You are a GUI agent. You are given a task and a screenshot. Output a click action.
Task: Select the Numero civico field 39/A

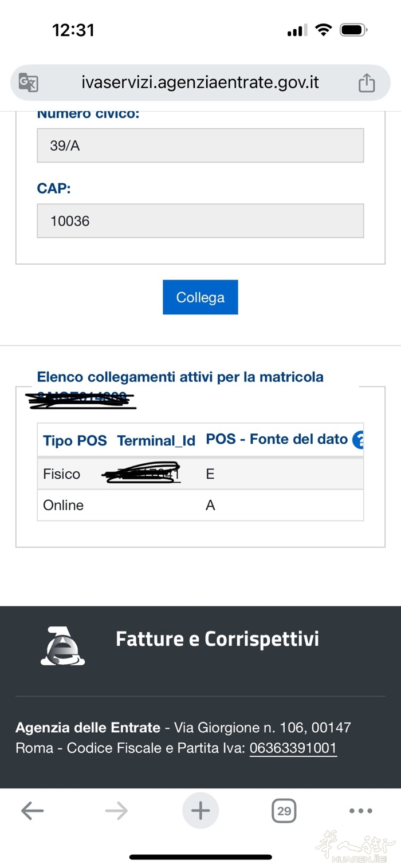tap(200, 145)
